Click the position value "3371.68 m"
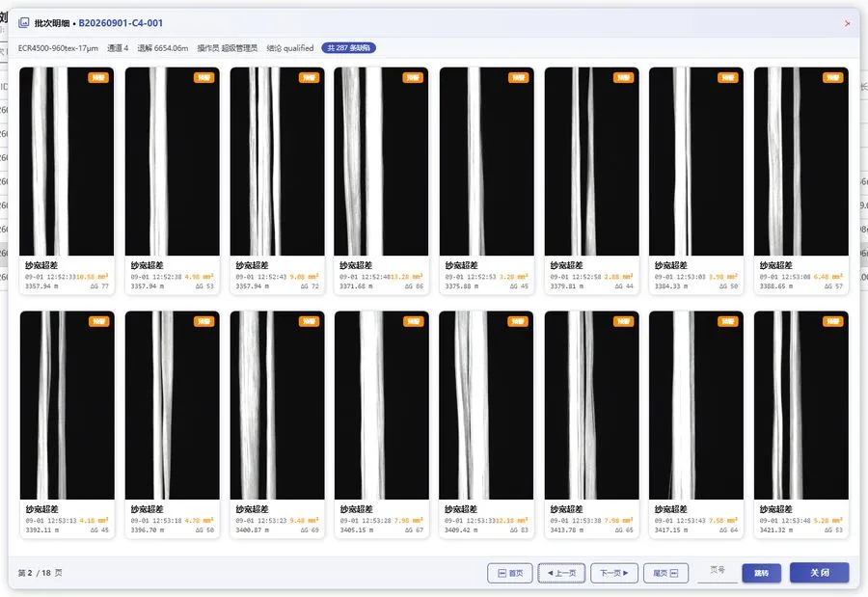 pyautogui.click(x=356, y=286)
